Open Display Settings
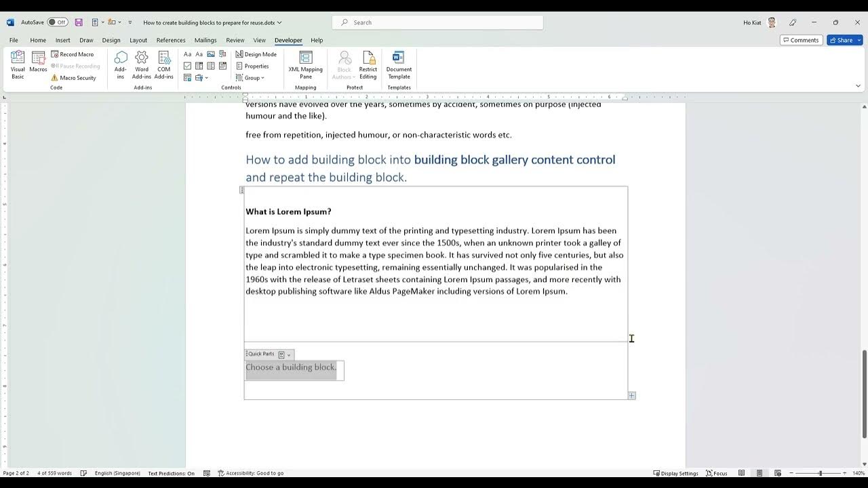Image resolution: width=868 pixels, height=488 pixels. click(675, 473)
